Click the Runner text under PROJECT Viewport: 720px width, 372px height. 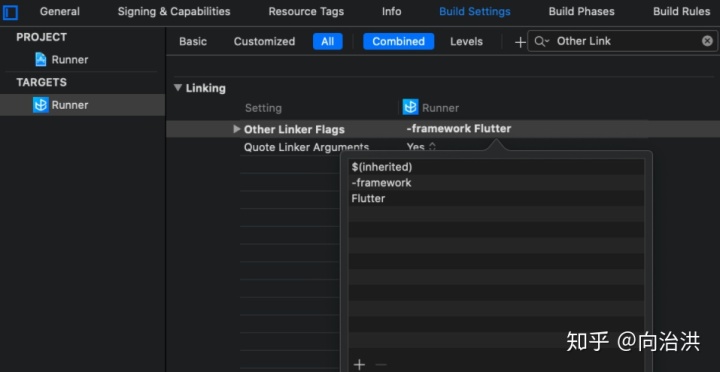tap(70, 60)
